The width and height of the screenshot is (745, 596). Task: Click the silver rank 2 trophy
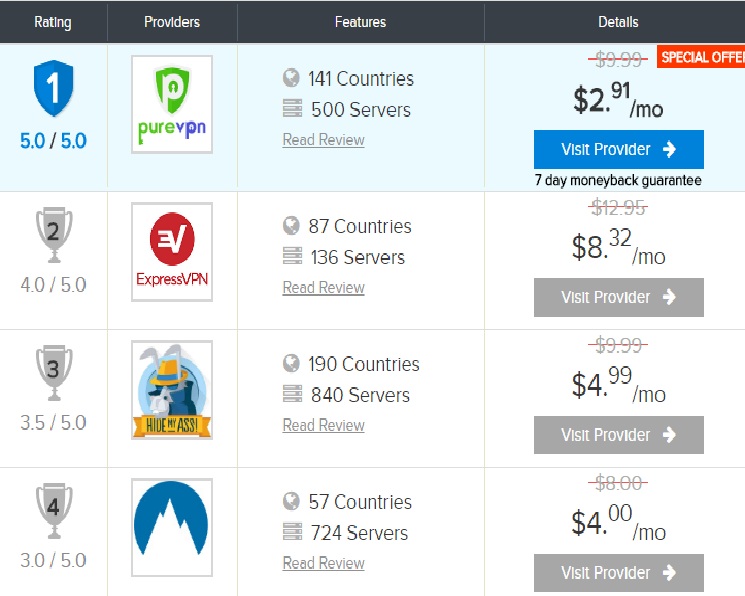53,236
